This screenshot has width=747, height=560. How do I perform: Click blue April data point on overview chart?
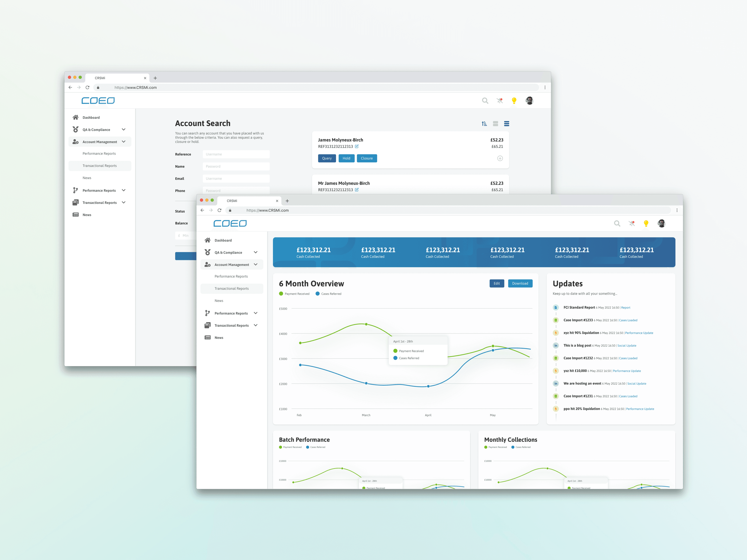coord(428,386)
